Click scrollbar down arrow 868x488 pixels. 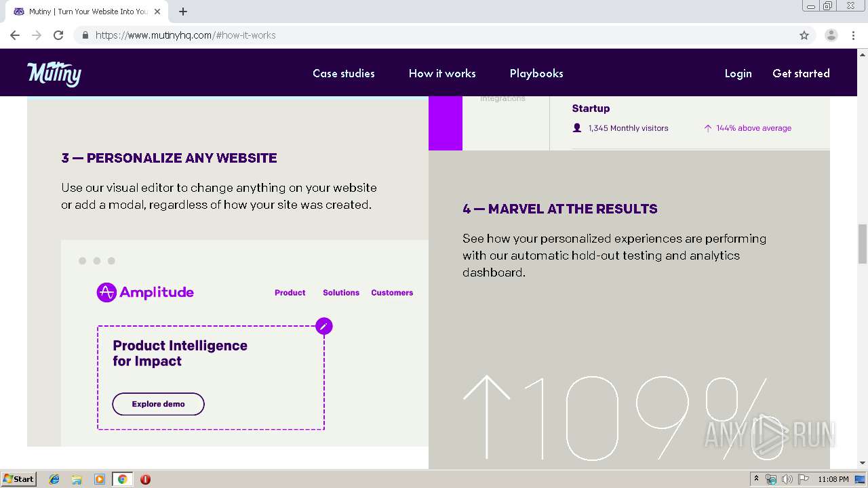point(863,463)
